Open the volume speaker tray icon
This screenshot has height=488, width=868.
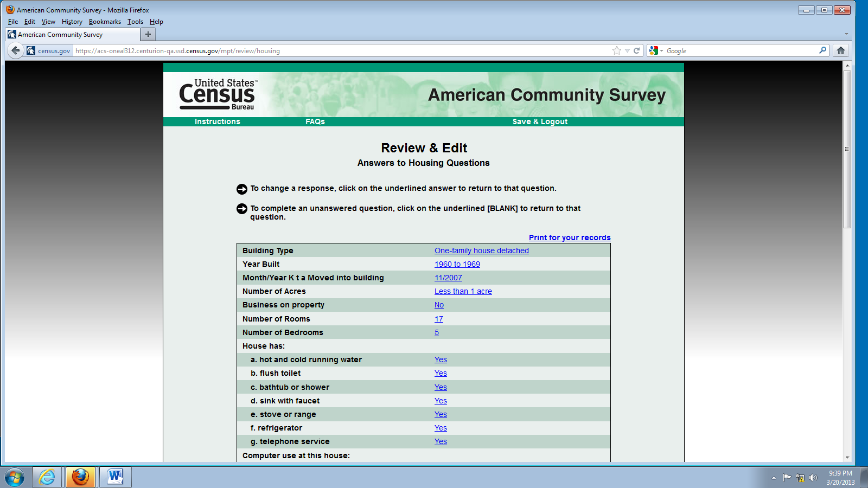tap(813, 478)
